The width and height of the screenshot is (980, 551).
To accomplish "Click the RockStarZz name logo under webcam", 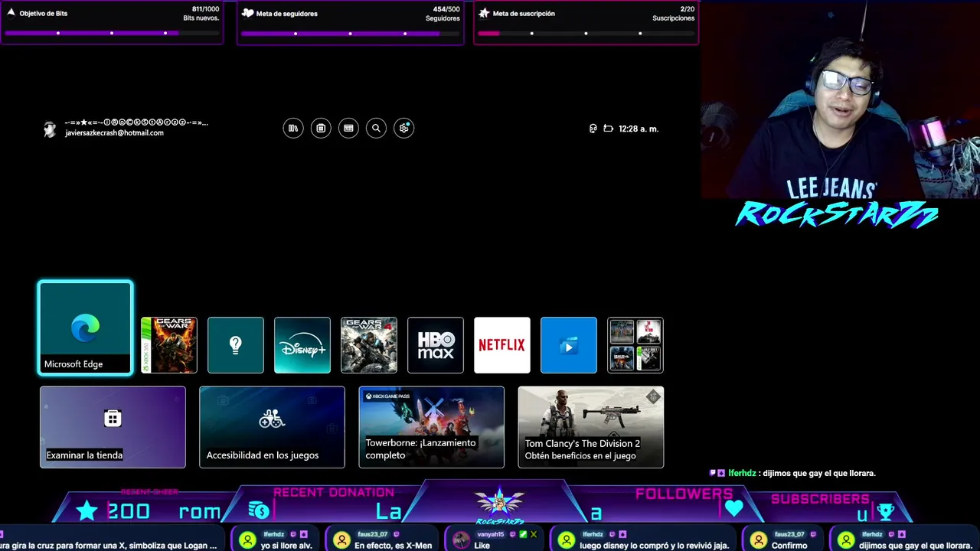I will pos(837,214).
